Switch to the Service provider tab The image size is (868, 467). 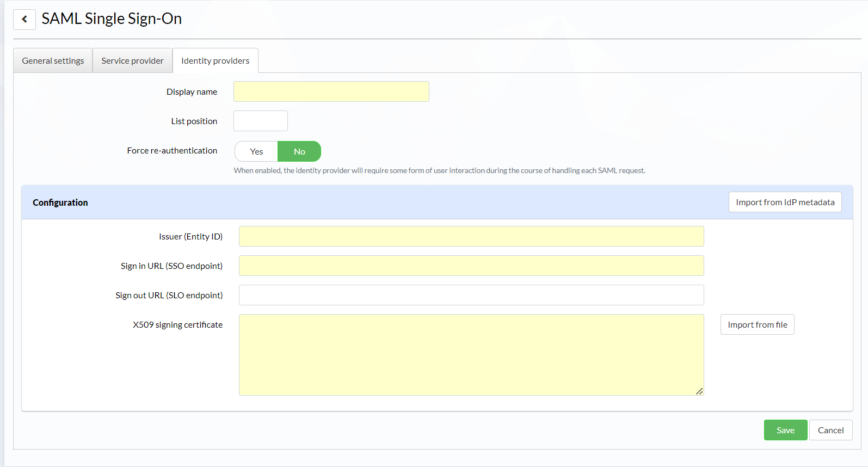(x=132, y=60)
